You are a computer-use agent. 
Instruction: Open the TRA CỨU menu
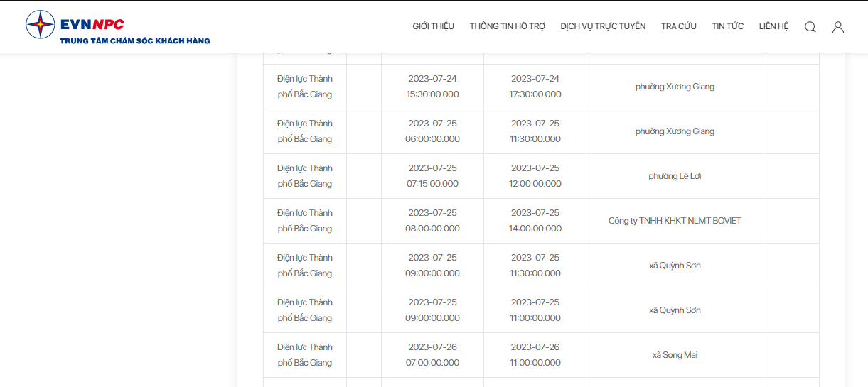tap(678, 26)
